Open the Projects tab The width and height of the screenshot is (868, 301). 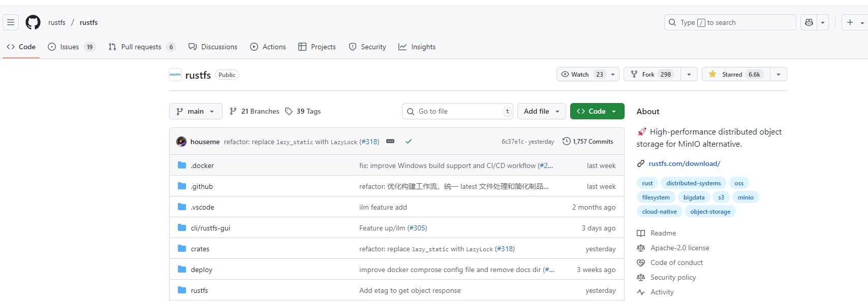tap(317, 47)
